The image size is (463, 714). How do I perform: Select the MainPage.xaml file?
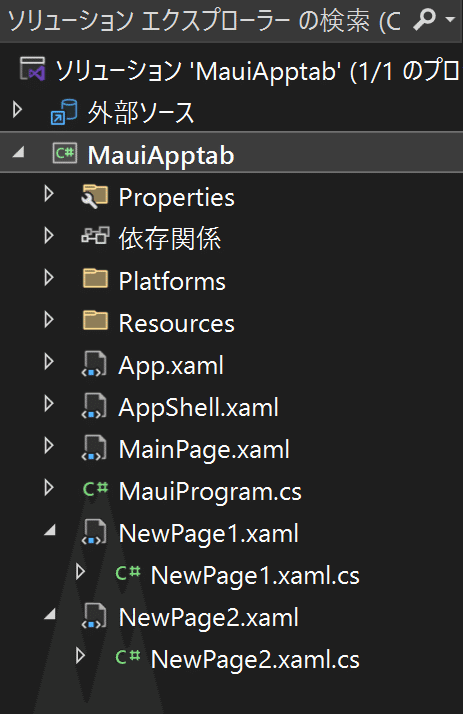(204, 450)
